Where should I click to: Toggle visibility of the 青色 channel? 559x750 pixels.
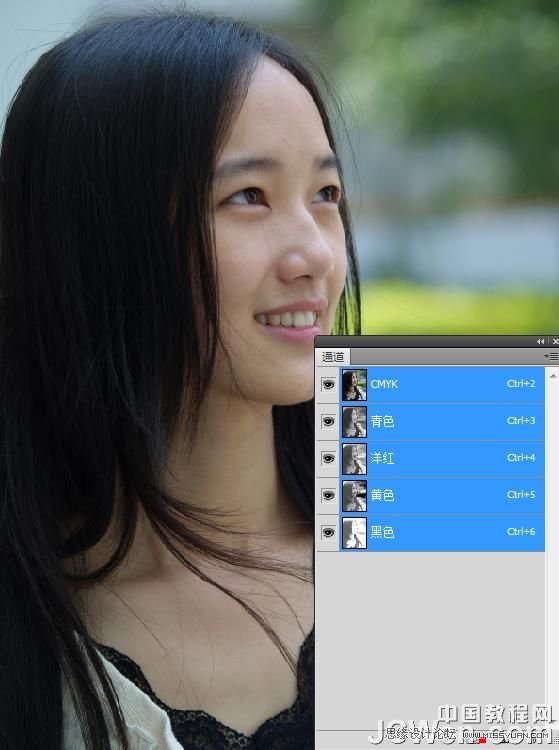328,421
